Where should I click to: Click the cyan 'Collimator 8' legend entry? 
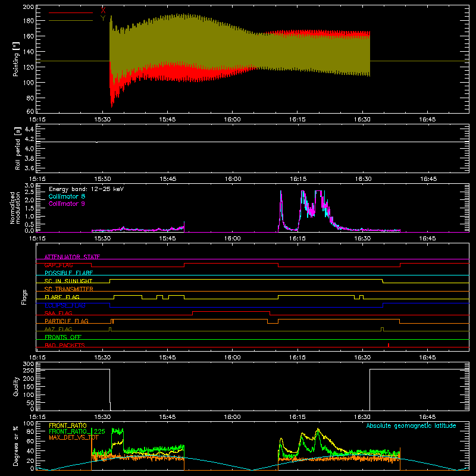coord(67,196)
